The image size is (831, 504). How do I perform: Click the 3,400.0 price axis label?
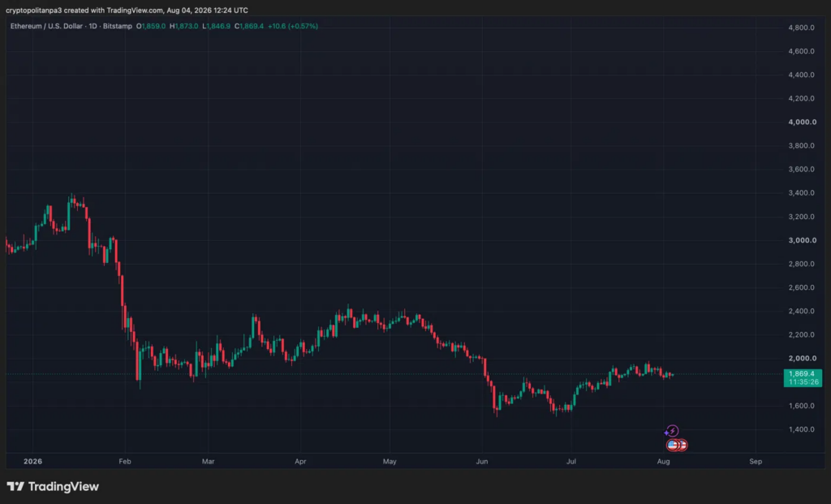(x=801, y=193)
